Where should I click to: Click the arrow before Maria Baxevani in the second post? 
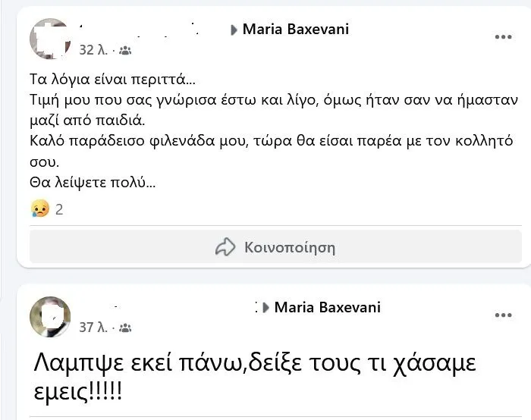pos(265,308)
